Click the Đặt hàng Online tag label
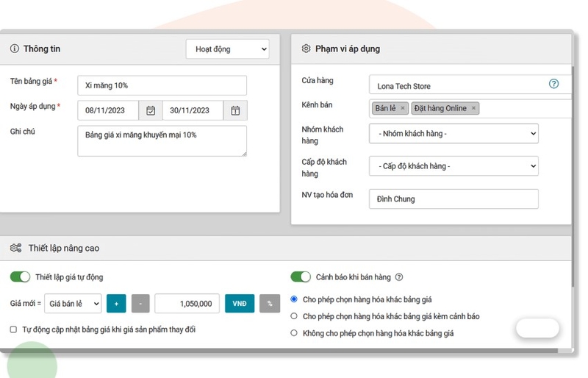Image resolution: width=588 pixels, height=378 pixels. (x=440, y=108)
